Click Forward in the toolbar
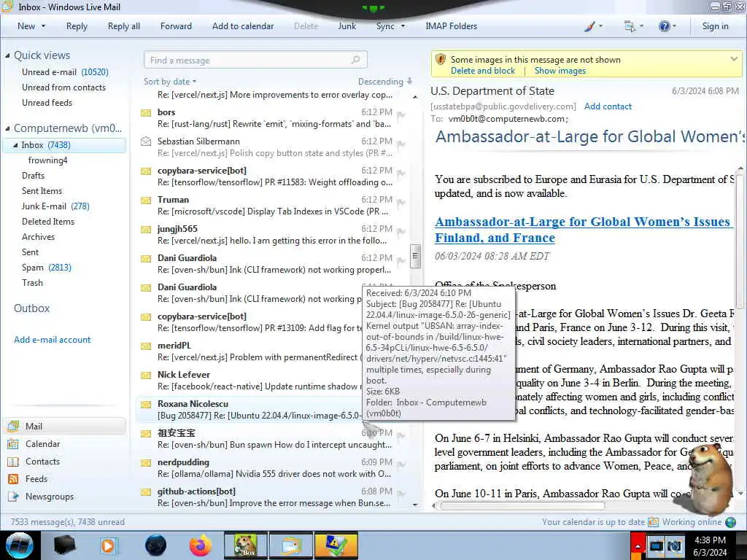This screenshot has width=747, height=560. coord(176,26)
